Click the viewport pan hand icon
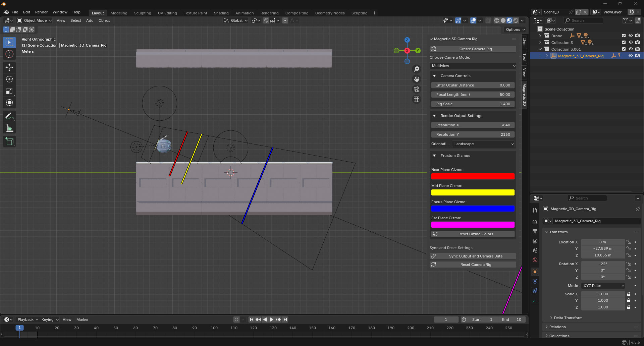The width and height of the screenshot is (644, 346). click(x=417, y=79)
